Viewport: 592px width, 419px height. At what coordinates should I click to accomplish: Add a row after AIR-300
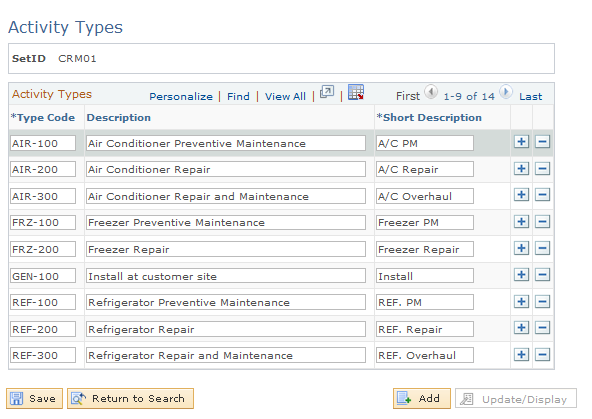[x=521, y=195]
